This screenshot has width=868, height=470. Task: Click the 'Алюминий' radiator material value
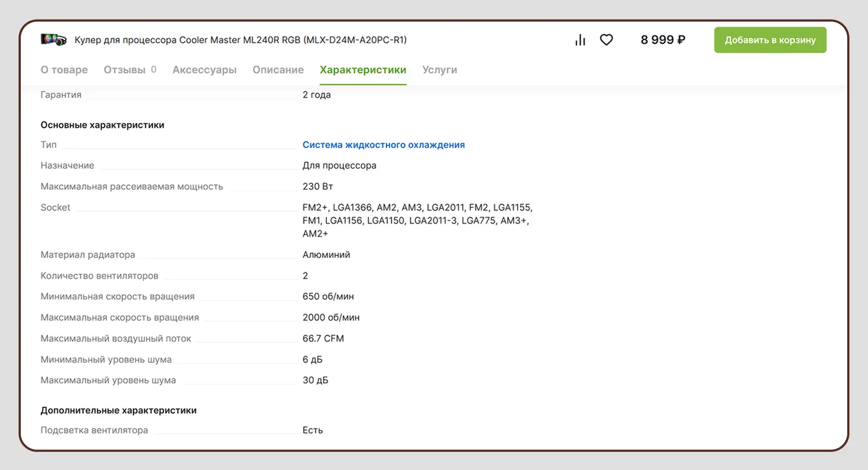click(x=326, y=255)
